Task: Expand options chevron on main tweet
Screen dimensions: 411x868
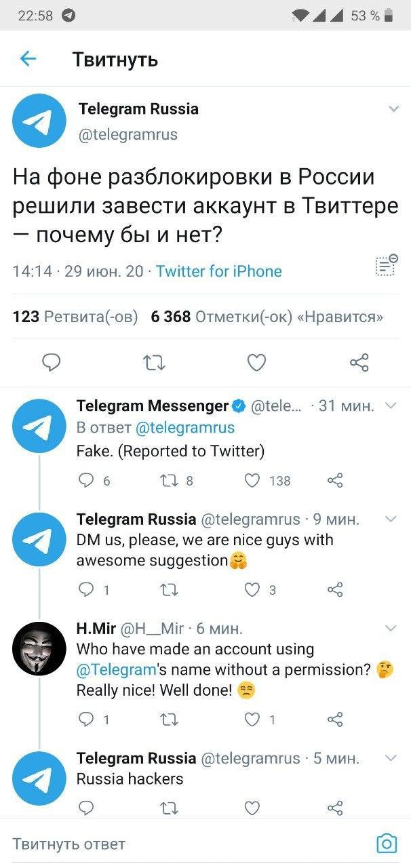Action: pos(393,109)
